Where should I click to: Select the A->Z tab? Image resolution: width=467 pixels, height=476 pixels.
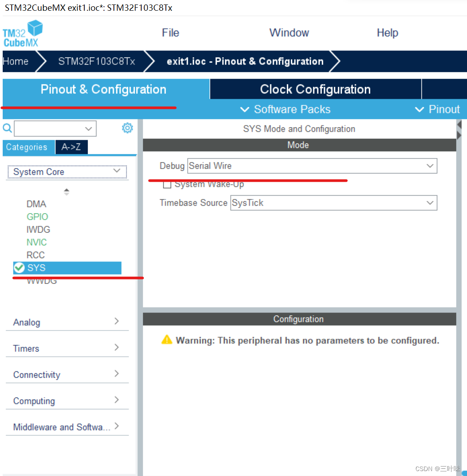[71, 147]
